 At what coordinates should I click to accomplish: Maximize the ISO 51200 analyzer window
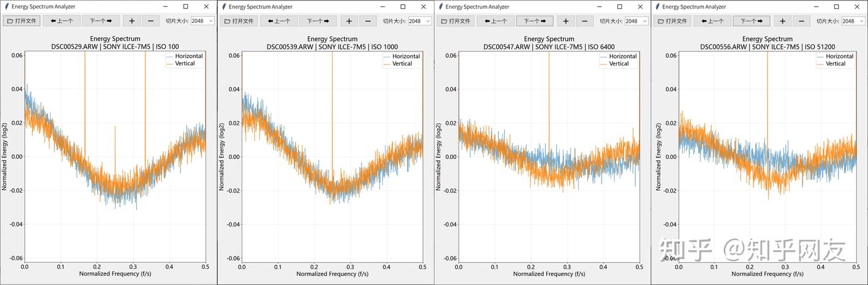pos(837,7)
